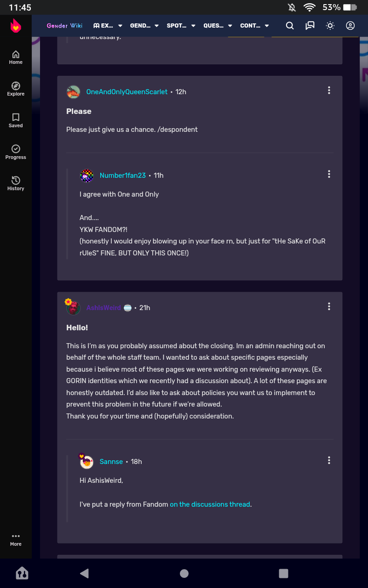Expand the SPOT... navigation dropdown
368x588 pixels.
(x=181, y=26)
